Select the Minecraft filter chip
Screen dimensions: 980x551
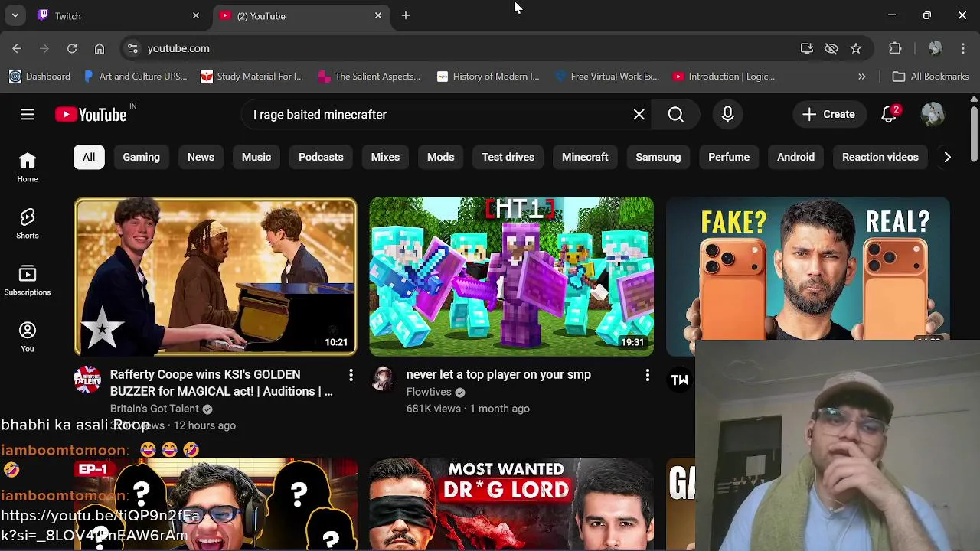[x=585, y=157]
